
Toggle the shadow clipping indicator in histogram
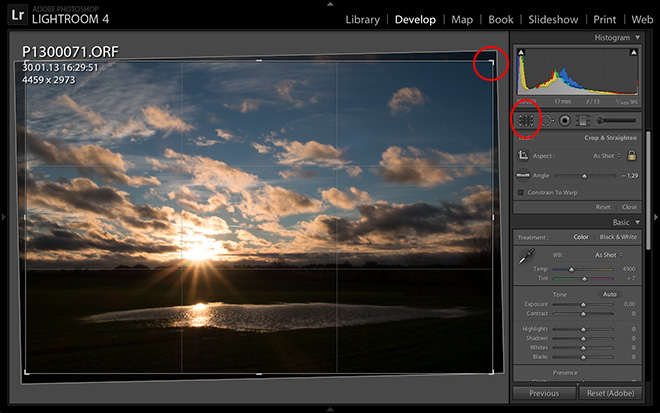(519, 53)
